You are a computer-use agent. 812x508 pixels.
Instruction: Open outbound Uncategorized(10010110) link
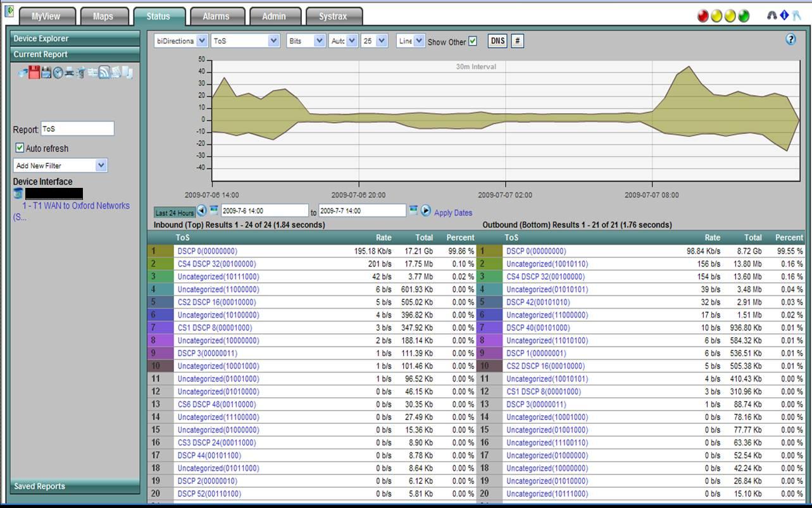coord(547,264)
